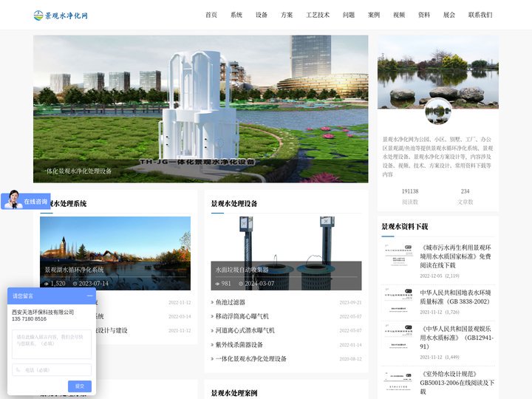Click the clock icon beside 2023-07-14
Image resolution: width=532 pixels, height=399 pixels.
75,284
